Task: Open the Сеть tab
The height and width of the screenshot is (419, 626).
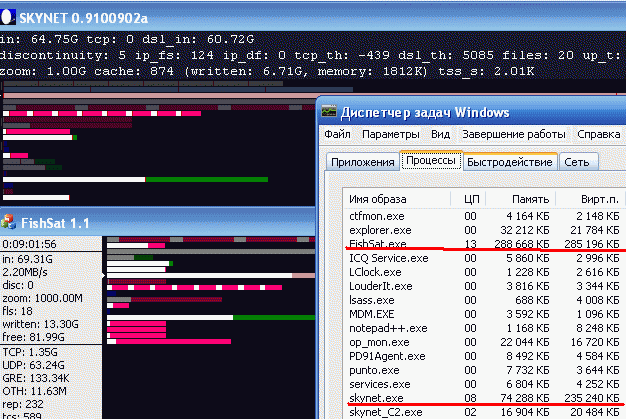Action: [577, 162]
